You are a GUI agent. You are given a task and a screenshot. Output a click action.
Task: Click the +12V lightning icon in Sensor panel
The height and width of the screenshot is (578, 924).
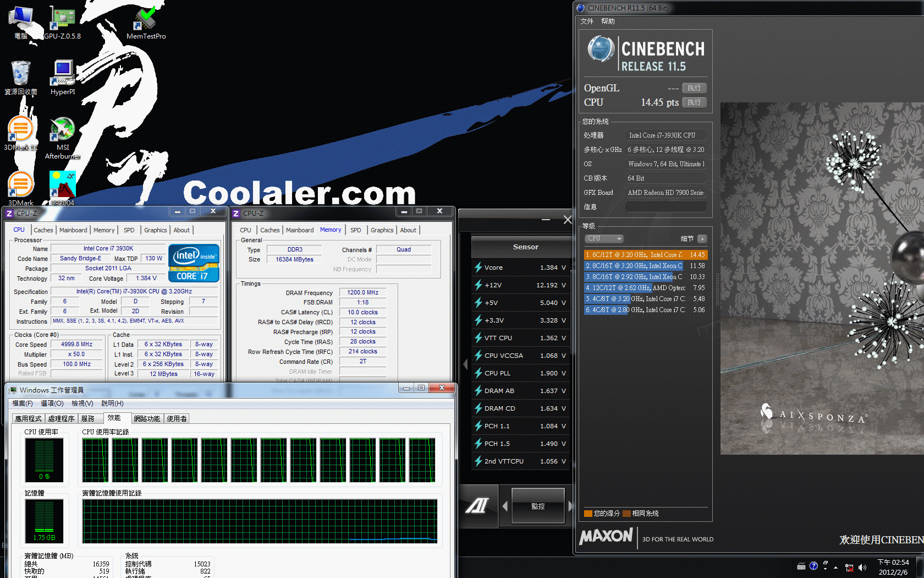(x=479, y=285)
